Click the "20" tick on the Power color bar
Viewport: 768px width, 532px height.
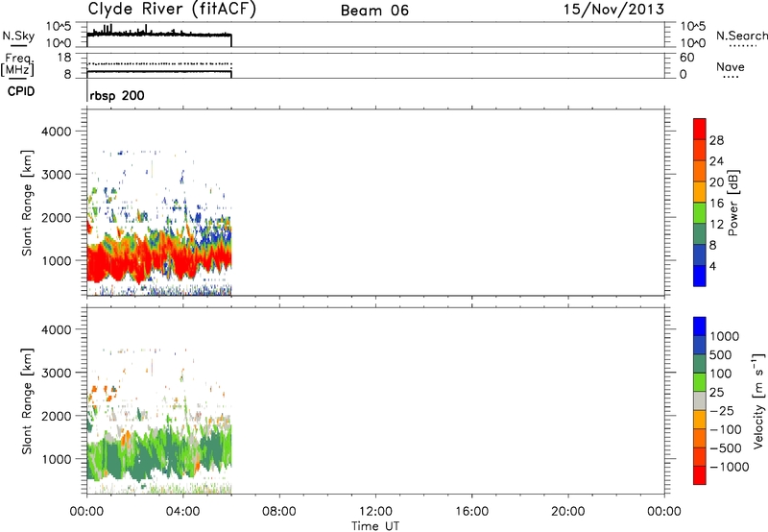(x=716, y=182)
